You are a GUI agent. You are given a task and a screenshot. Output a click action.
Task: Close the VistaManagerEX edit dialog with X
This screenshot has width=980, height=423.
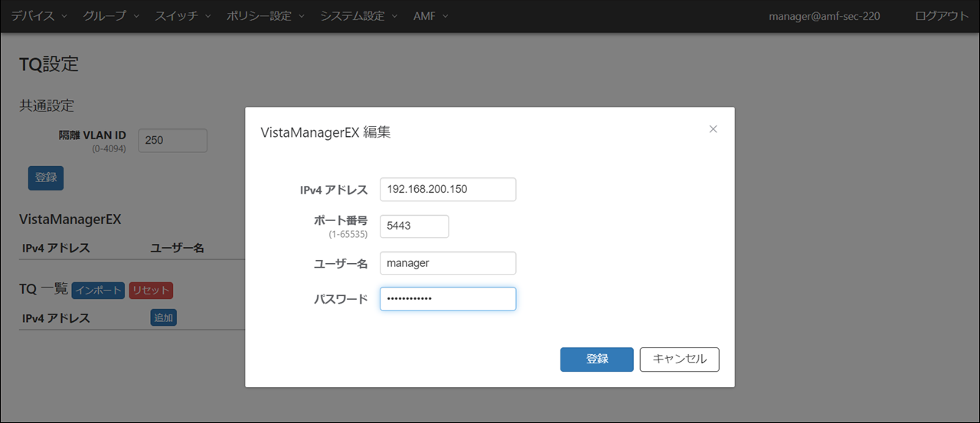[x=713, y=129]
